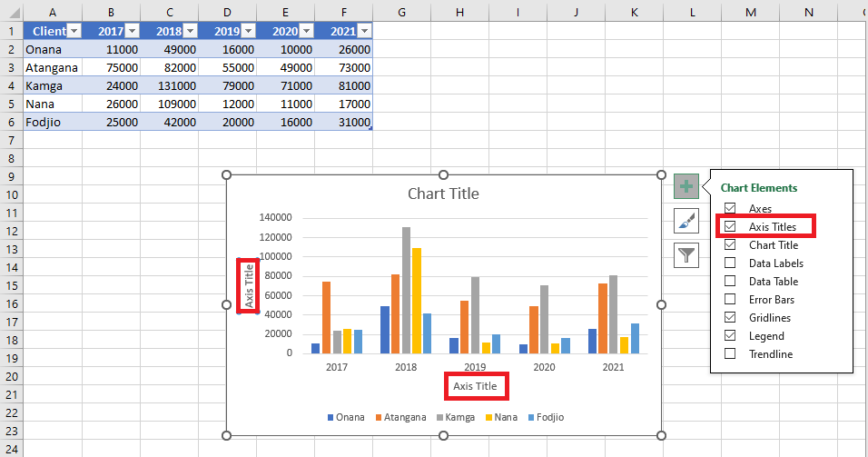868x457 pixels.
Task: Open Chart Filters funnel button
Action: [x=686, y=255]
